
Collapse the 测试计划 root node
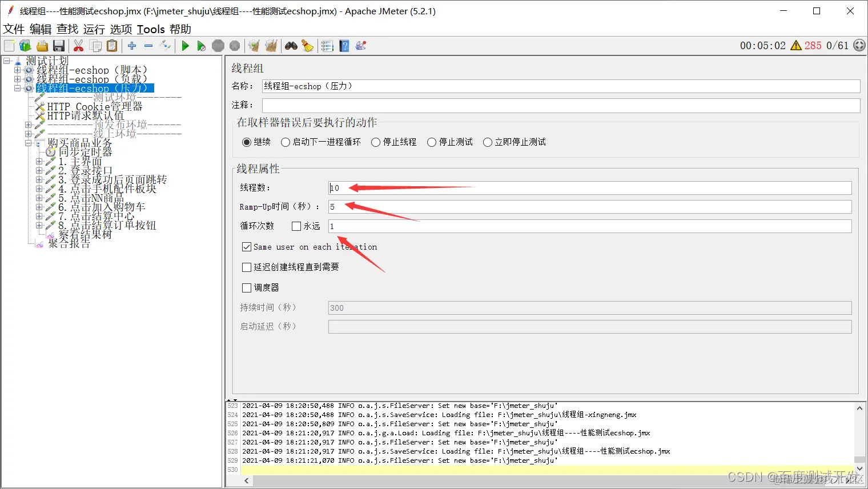tap(7, 61)
